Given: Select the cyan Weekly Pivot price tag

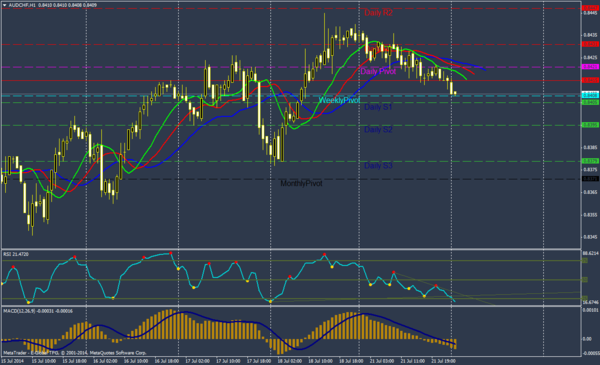Looking at the screenshot, I should click(590, 94).
